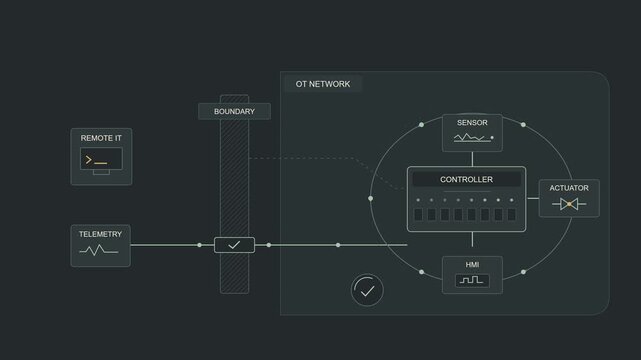This screenshot has width=641, height=360.
Task: Click the HMI label
Action: click(x=472, y=265)
